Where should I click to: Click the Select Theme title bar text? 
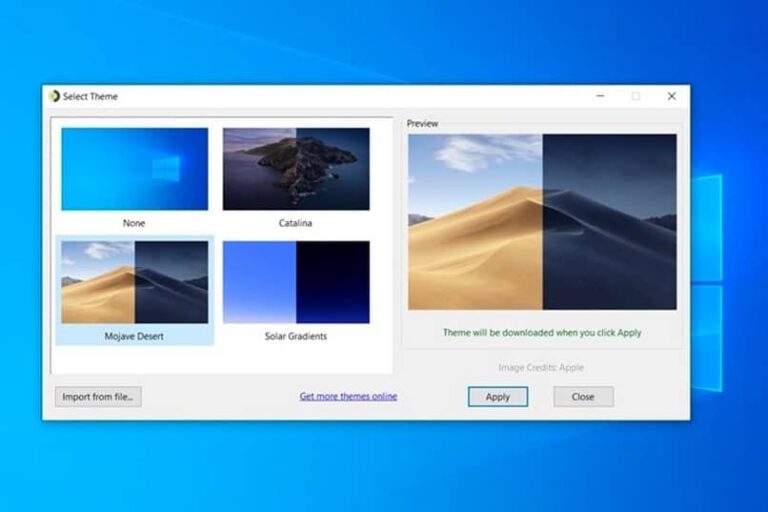91,97
